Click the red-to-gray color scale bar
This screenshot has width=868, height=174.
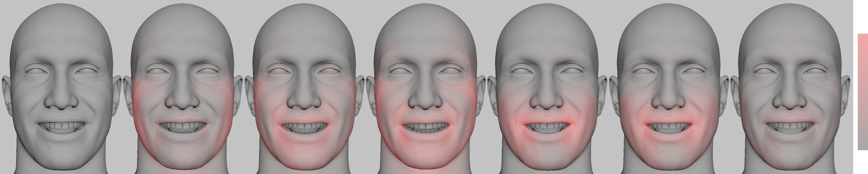click(x=863, y=92)
